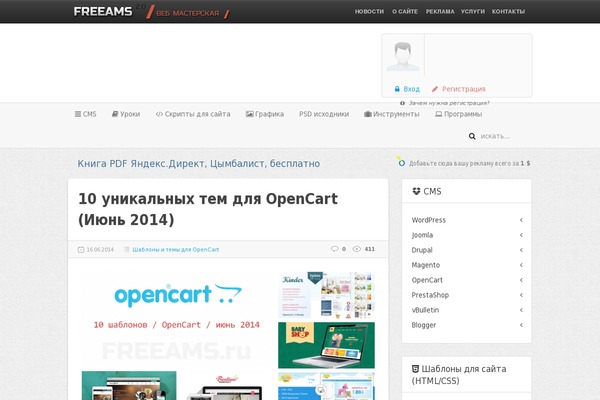
Task: Open Зачем нужна регистрация? link
Action: tap(449, 103)
